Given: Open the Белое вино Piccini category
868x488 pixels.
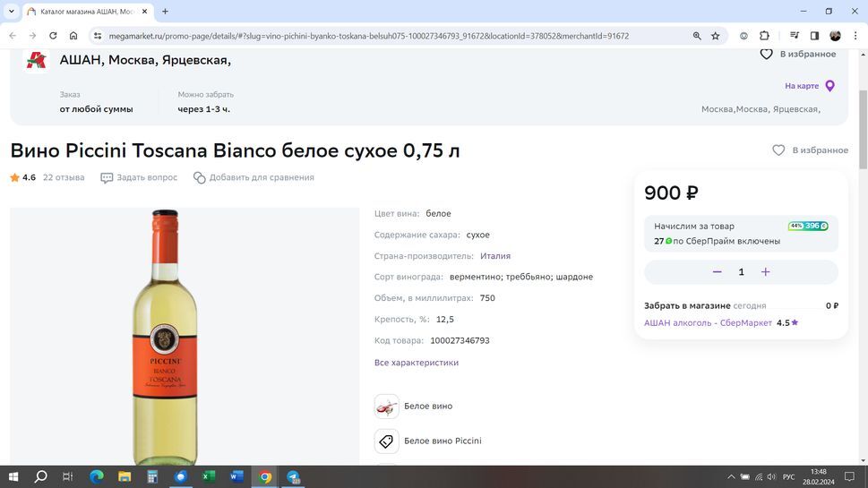Looking at the screenshot, I should click(x=443, y=441).
